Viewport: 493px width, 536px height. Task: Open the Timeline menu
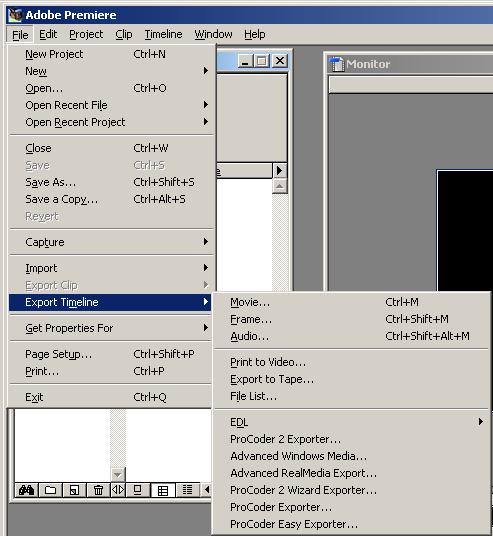click(163, 35)
